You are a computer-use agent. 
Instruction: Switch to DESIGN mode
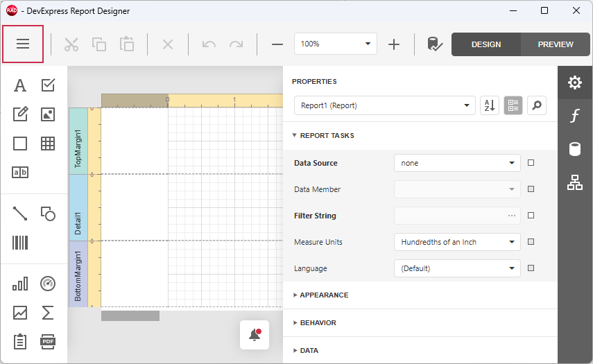pos(486,44)
